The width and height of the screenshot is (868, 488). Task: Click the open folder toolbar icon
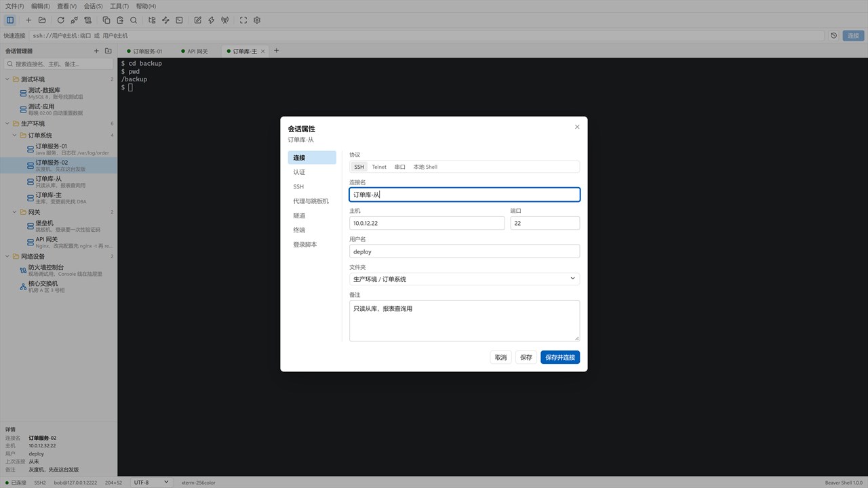click(42, 20)
